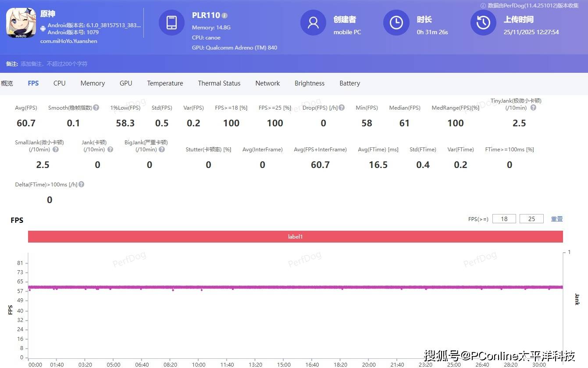This screenshot has height=368, width=588.
Task: Switch to the CPU tab
Action: tap(59, 83)
